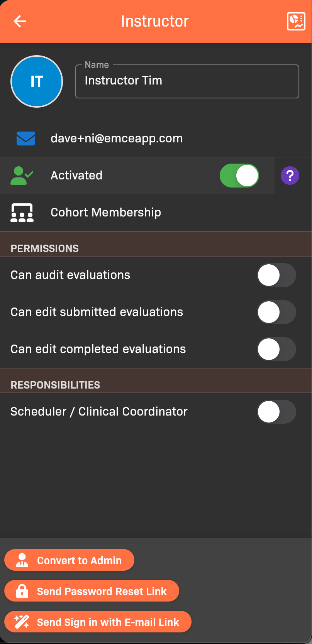
Task: Click the magic wand icon
Action: point(22,622)
